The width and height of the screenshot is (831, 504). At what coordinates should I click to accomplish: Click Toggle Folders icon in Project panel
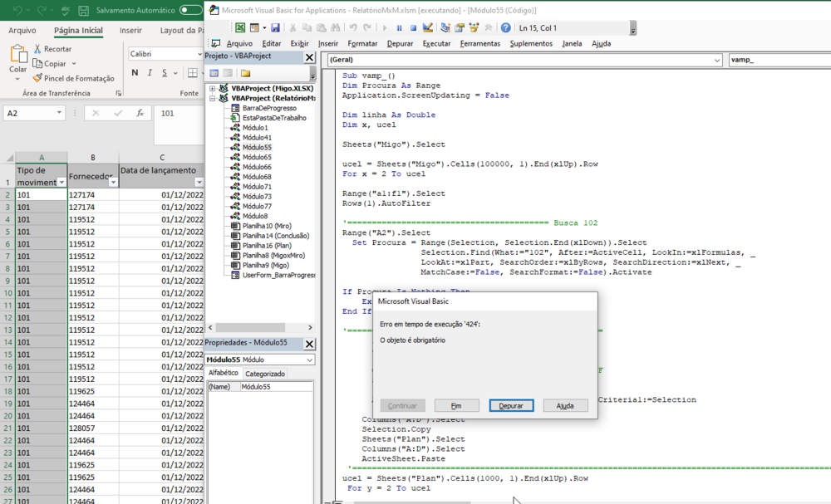pos(246,73)
